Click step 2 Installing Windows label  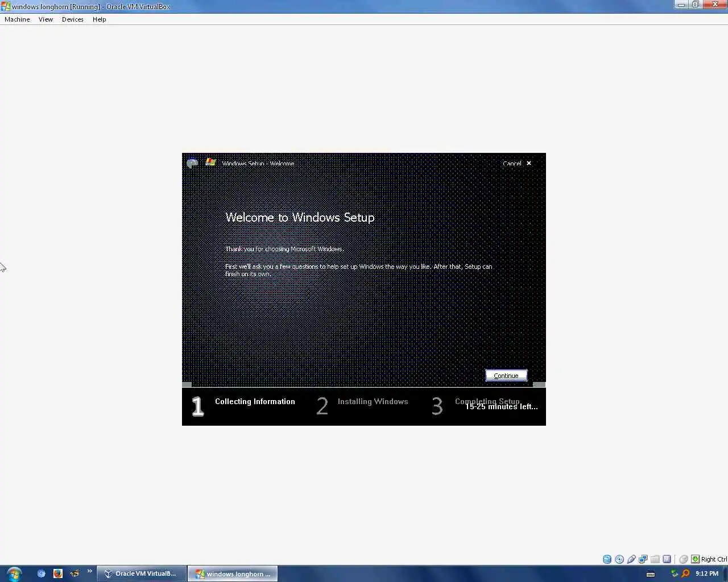tap(373, 401)
